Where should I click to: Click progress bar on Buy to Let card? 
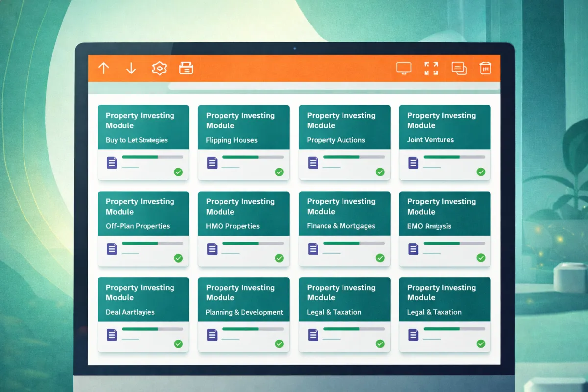click(152, 157)
